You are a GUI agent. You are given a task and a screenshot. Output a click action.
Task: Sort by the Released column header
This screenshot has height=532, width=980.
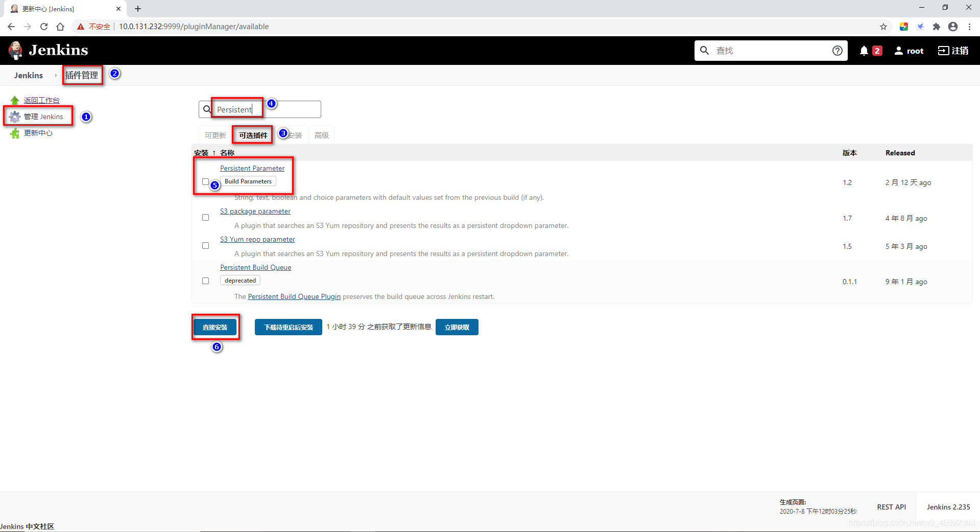(x=900, y=153)
